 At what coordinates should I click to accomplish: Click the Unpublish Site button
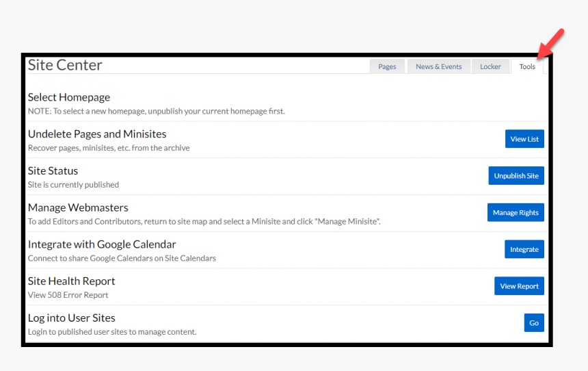[x=516, y=176]
